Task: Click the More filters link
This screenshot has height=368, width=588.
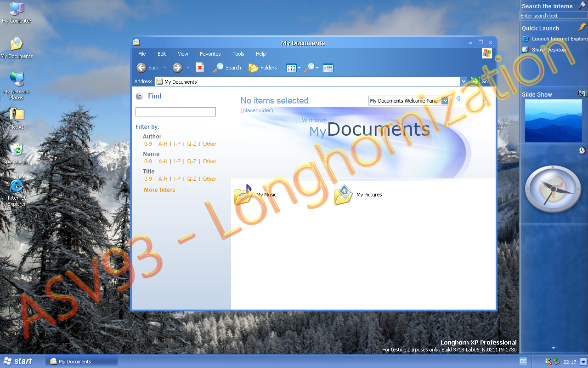Action: [x=159, y=190]
